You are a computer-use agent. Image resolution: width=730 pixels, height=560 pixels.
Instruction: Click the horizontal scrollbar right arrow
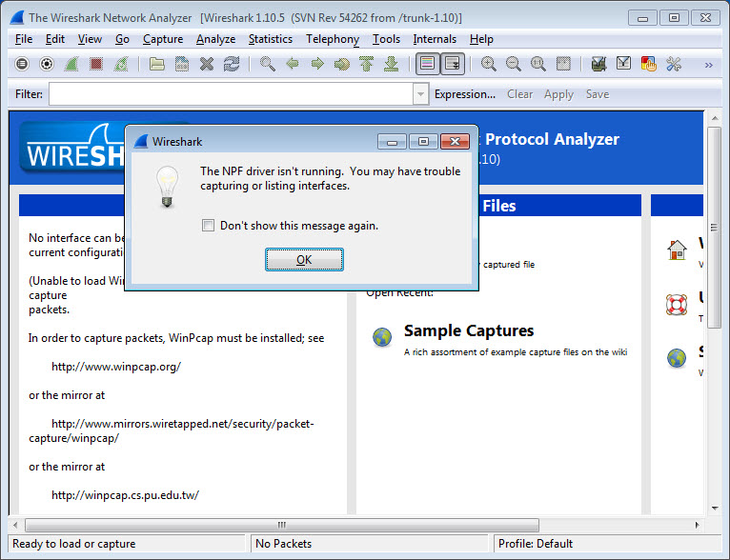click(x=697, y=525)
